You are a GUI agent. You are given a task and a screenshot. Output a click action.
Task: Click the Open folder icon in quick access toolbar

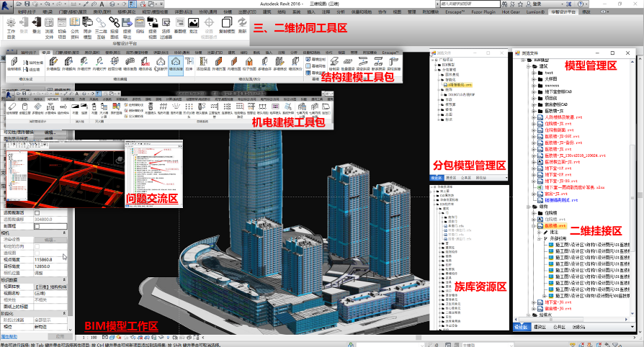(x=19, y=4)
